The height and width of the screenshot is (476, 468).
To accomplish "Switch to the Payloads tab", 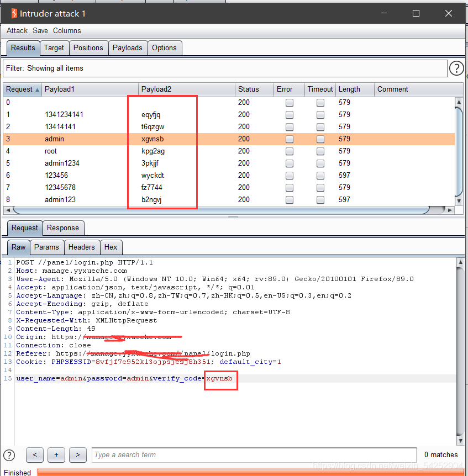I will [x=128, y=48].
